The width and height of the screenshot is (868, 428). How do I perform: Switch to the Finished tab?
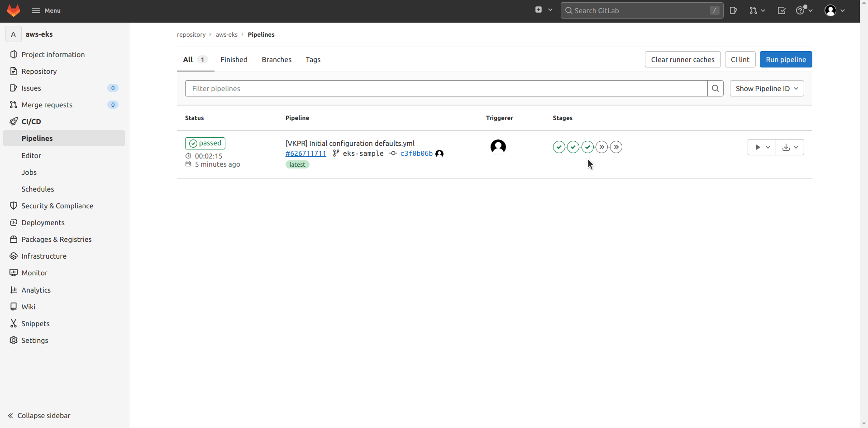point(234,59)
